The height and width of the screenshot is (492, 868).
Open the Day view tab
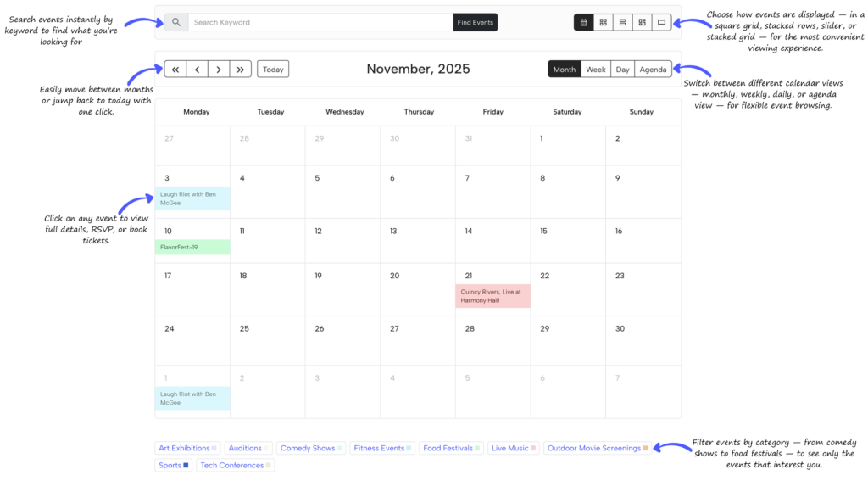(622, 70)
